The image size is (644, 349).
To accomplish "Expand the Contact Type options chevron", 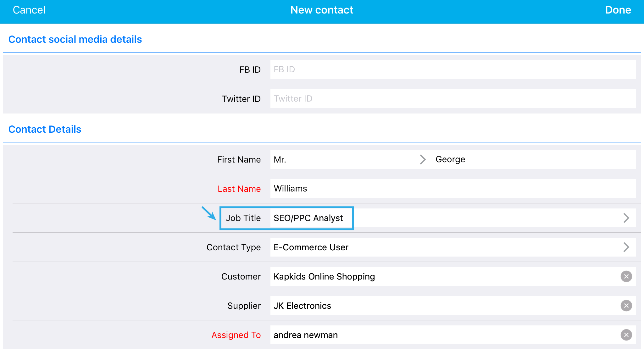I will (x=626, y=247).
